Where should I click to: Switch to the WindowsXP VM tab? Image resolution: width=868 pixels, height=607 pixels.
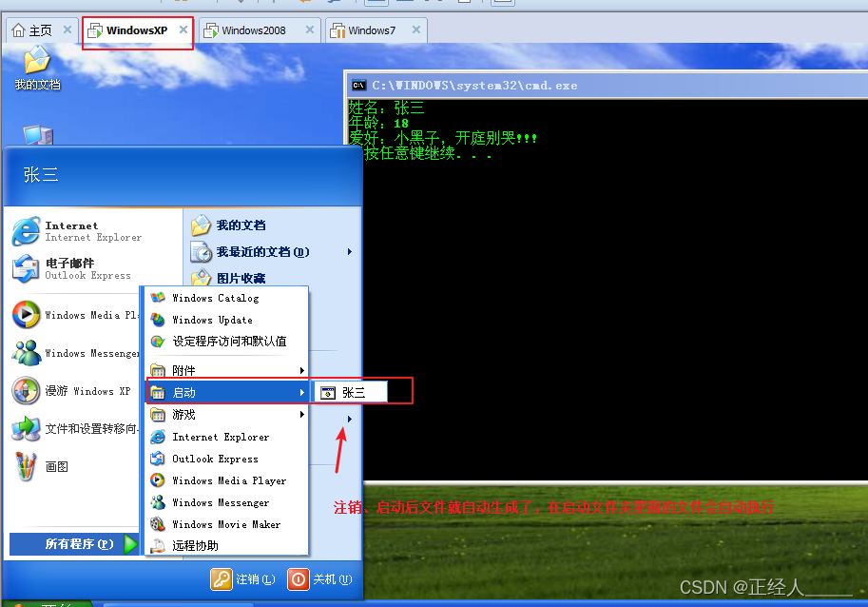(136, 30)
